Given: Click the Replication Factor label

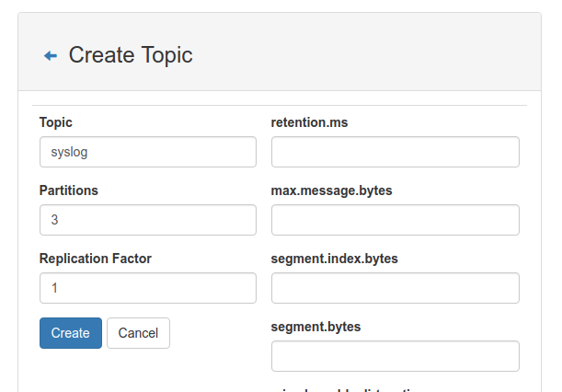Looking at the screenshot, I should pos(96,259).
